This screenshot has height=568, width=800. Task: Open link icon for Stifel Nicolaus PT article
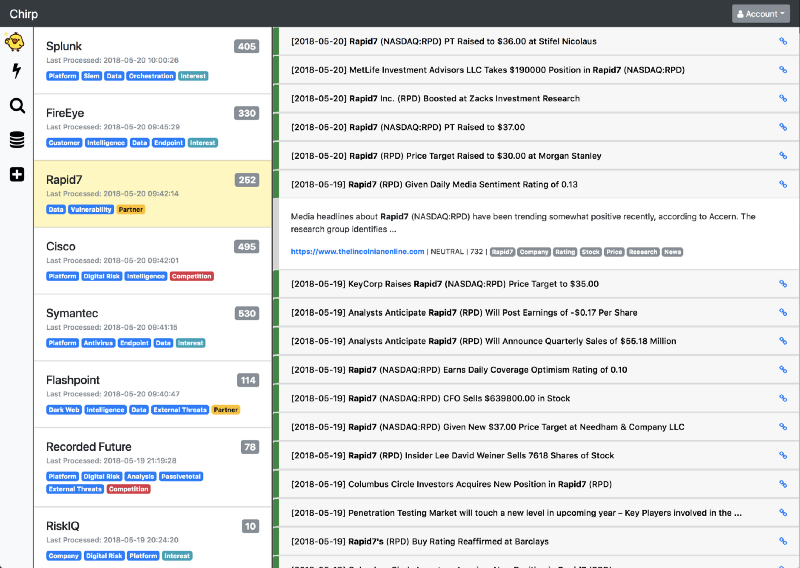[x=783, y=41]
